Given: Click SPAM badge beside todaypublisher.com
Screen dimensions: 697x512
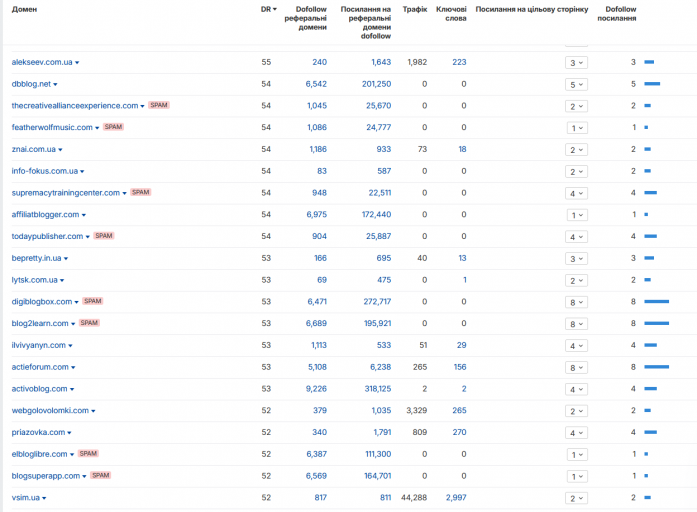Looking at the screenshot, I should (x=104, y=236).
